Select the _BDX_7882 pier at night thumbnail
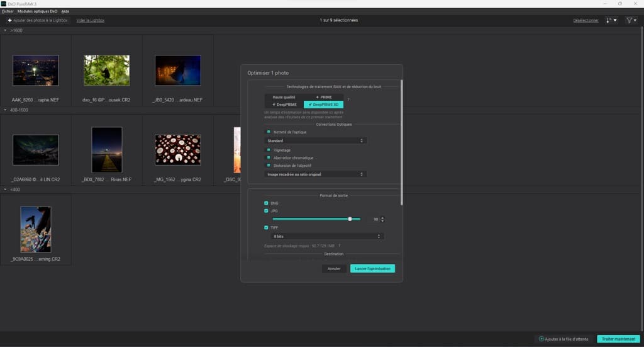Viewport: 644px width, 347px height. coord(107,150)
